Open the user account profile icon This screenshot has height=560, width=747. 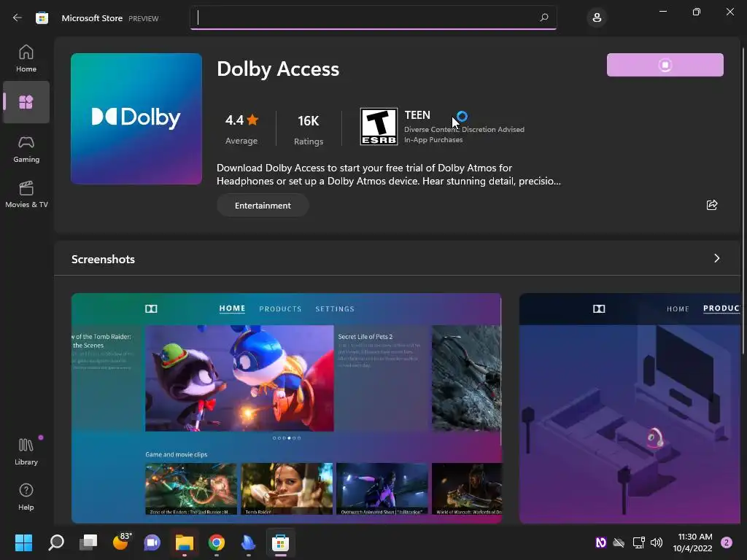[x=597, y=18]
